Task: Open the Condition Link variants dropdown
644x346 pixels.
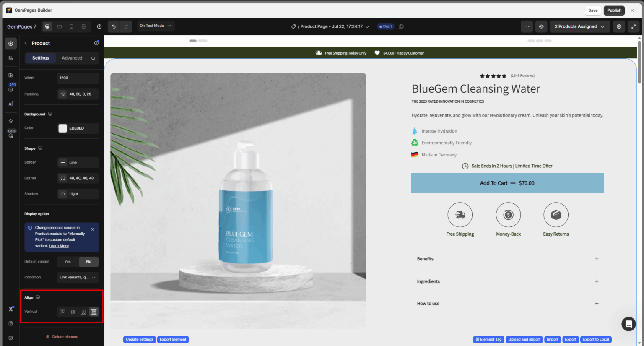Action: [x=78, y=277]
